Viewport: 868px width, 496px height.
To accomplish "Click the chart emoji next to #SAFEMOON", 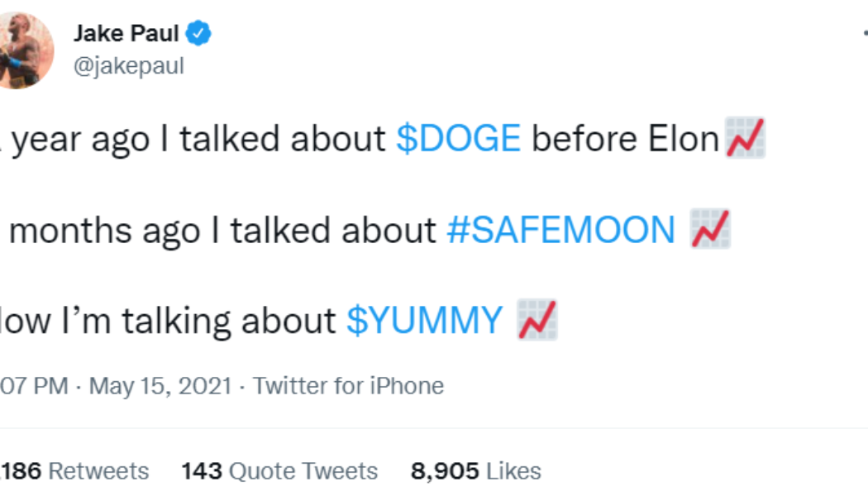I will pos(710,230).
